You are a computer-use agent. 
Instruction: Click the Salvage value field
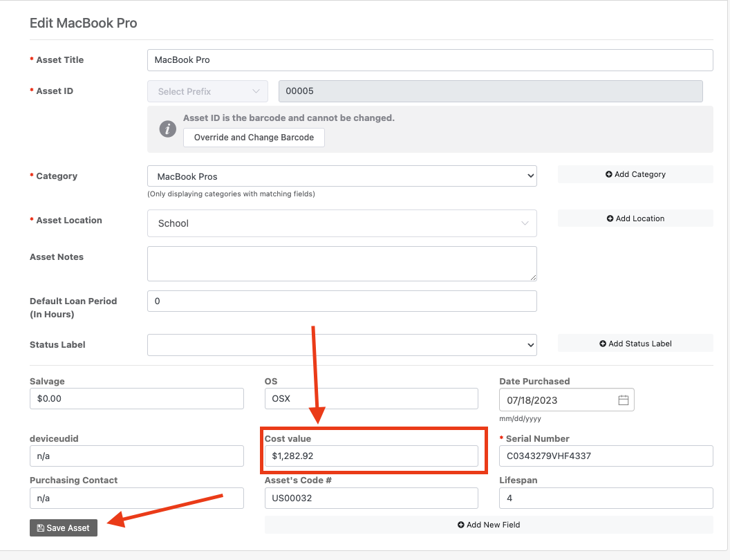point(137,398)
